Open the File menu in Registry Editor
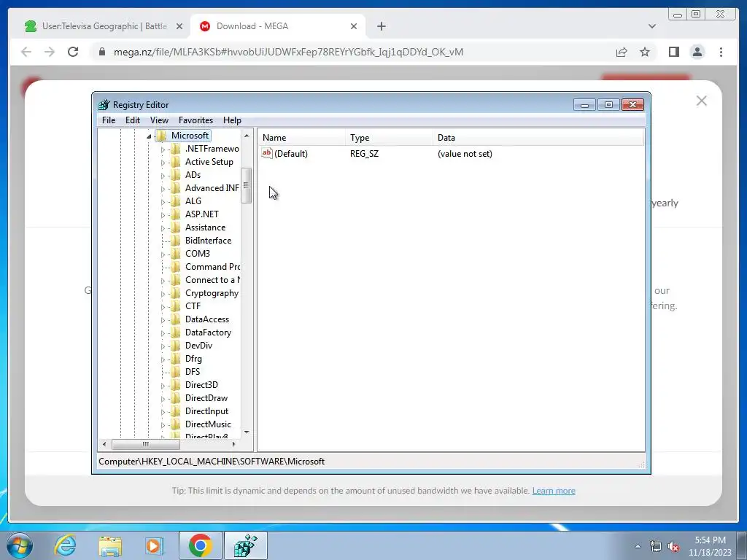The height and width of the screenshot is (560, 747). pyautogui.click(x=109, y=120)
